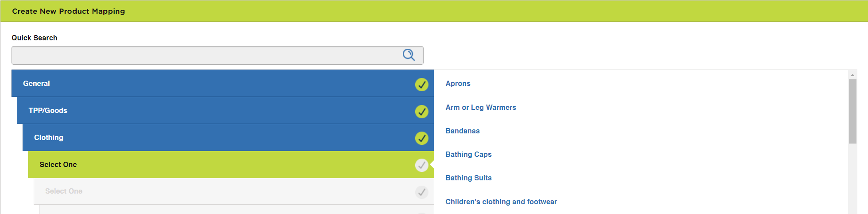Click the scrollbar up arrow in category list
The height and width of the screenshot is (214, 868).
(852, 75)
